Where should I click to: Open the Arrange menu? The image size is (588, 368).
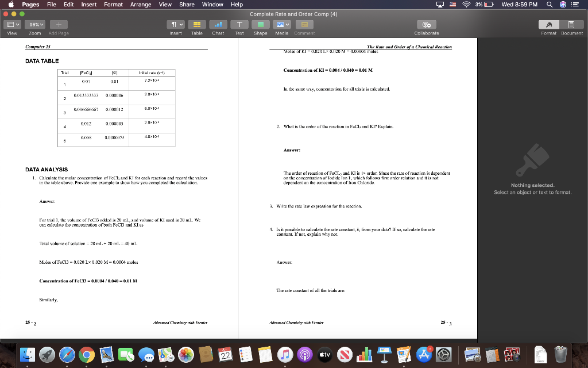(x=141, y=4)
